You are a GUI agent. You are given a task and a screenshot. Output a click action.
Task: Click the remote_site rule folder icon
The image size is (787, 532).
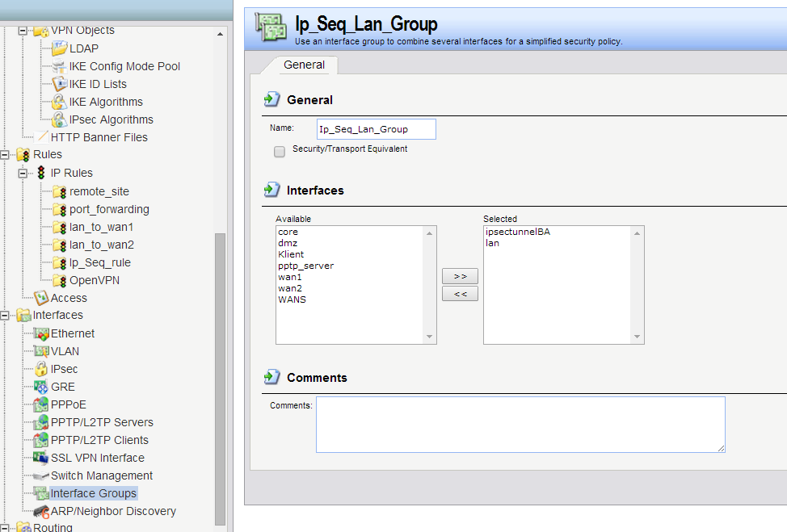[59, 191]
